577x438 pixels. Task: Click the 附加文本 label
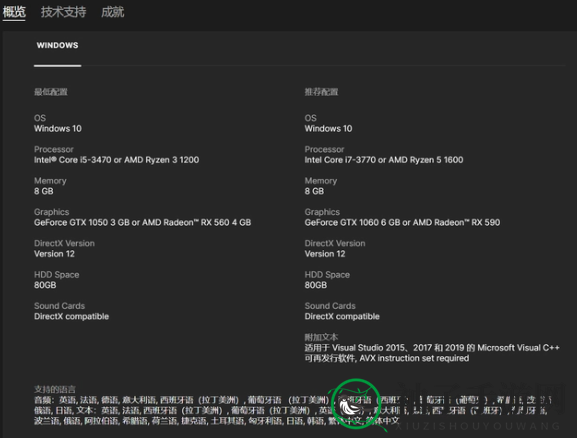point(321,337)
